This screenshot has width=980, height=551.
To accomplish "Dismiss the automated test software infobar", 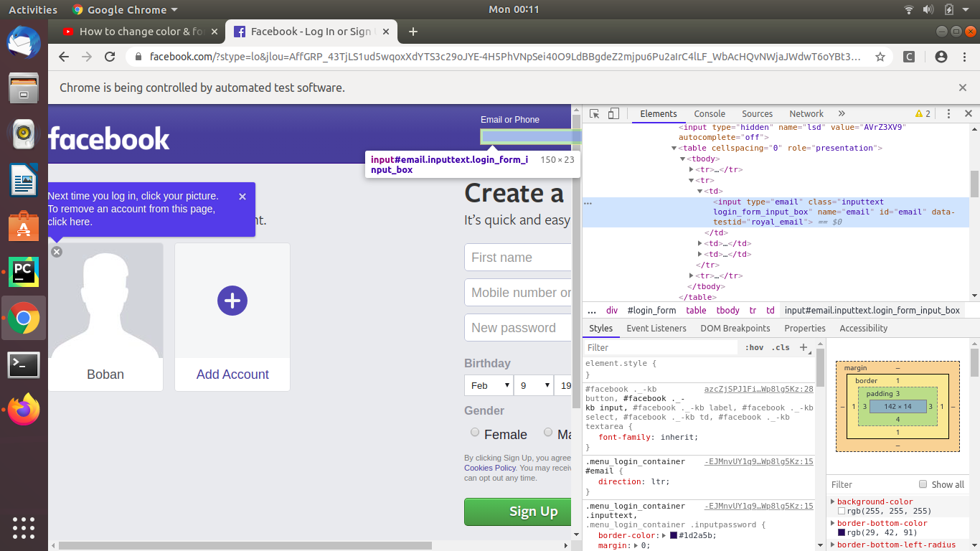I will click(963, 88).
